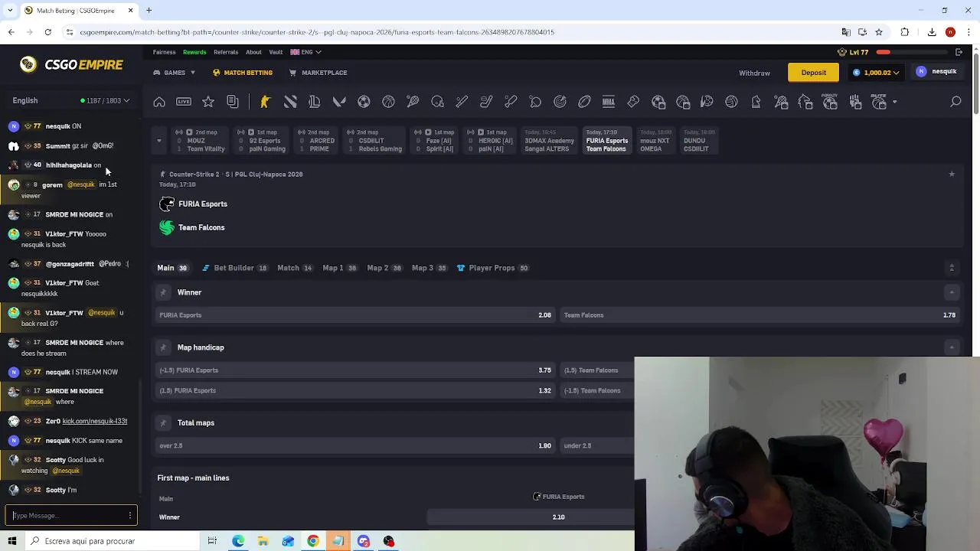Screen dimensions: 980x551
Task: Open Chrome extensions puzzle icon
Action: 905,32
